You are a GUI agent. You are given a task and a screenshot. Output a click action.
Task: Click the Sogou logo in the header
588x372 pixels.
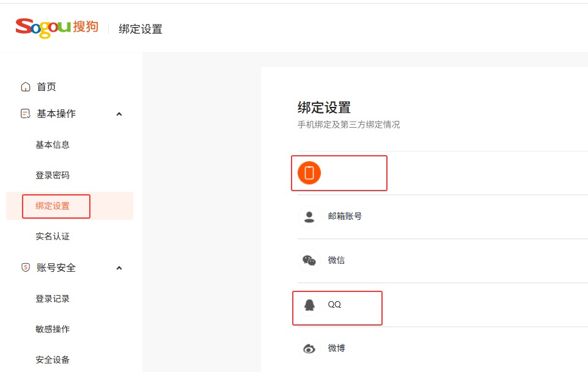coord(56,27)
